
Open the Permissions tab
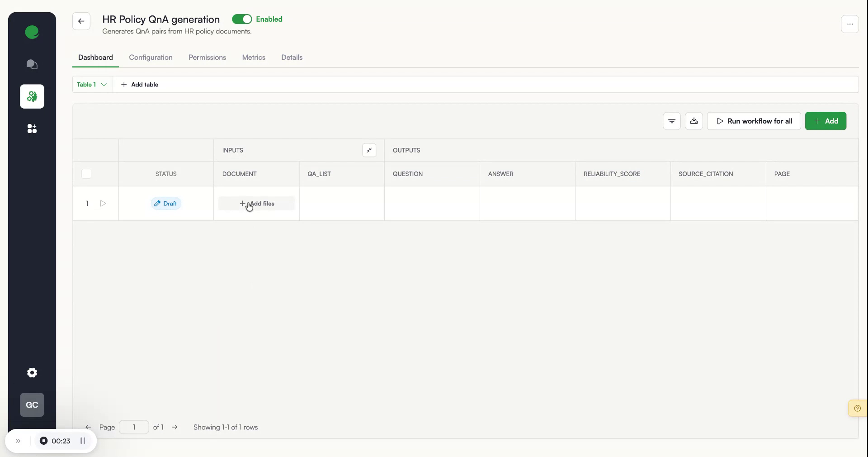point(207,57)
